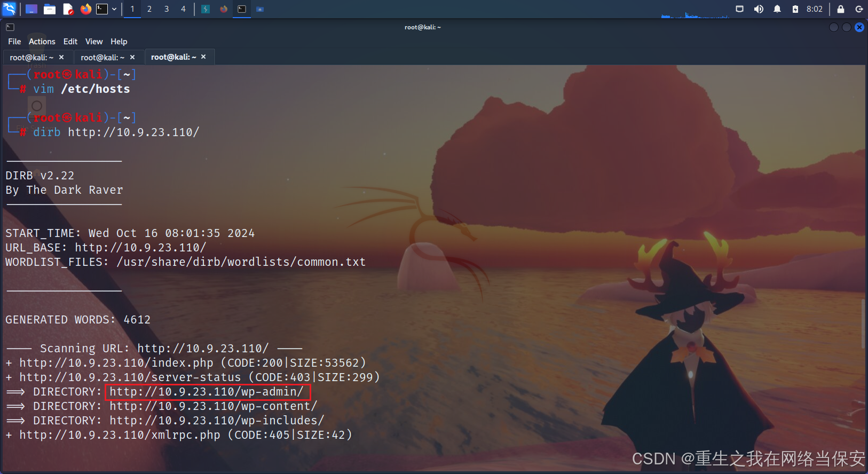This screenshot has height=474, width=868.
Task: Open the notifications bell icon
Action: 777,9
